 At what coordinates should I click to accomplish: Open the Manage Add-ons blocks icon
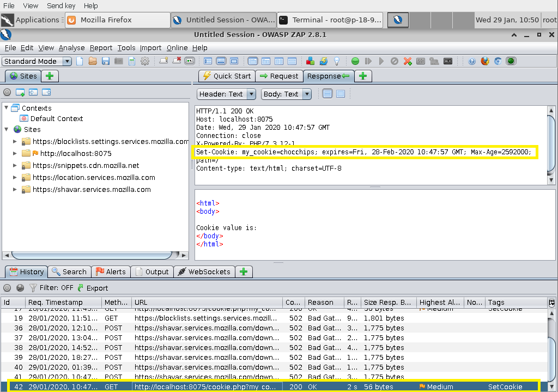[310, 61]
